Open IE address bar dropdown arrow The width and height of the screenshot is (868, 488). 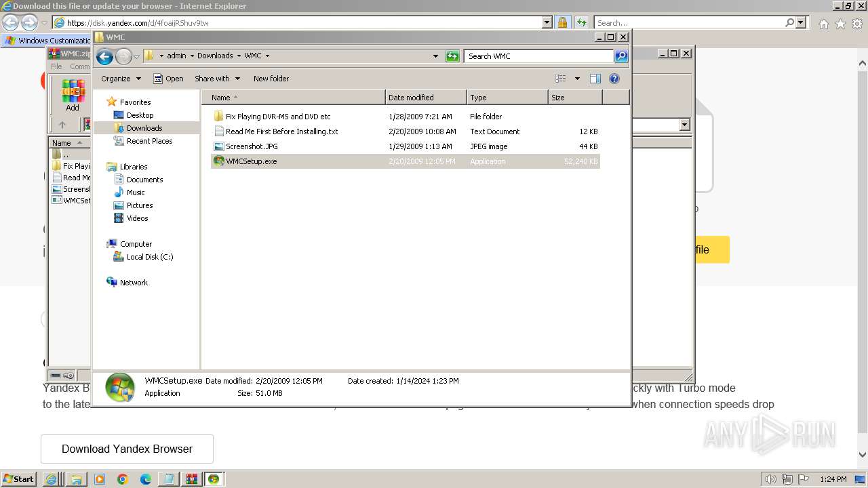pyautogui.click(x=547, y=22)
